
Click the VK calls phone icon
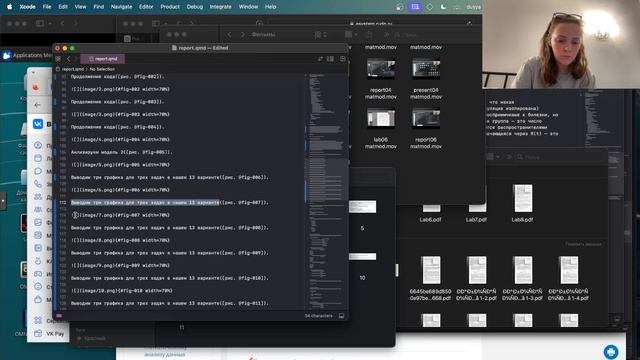tap(38, 184)
